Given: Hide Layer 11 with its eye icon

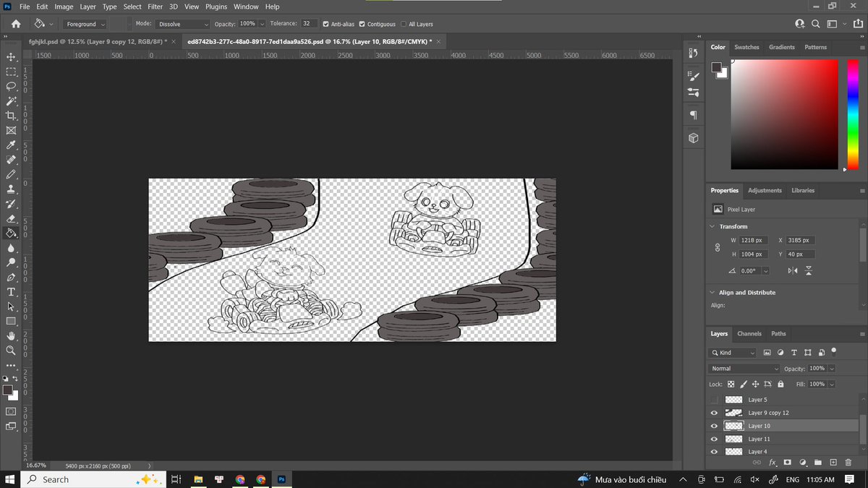Looking at the screenshot, I should [715, 439].
